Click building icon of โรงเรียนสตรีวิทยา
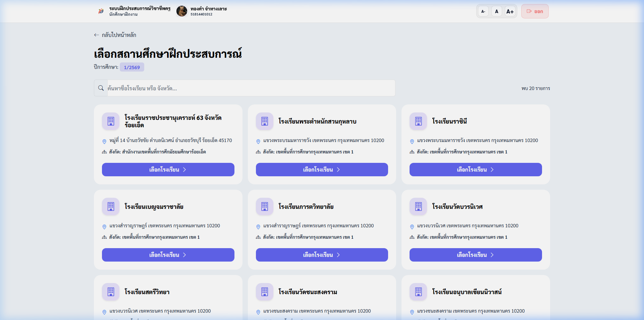 (x=111, y=292)
